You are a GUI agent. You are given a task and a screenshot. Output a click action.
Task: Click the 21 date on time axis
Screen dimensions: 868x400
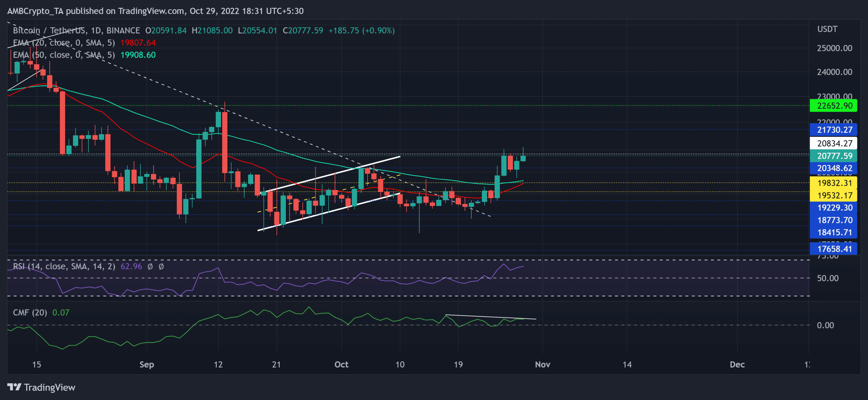276,364
